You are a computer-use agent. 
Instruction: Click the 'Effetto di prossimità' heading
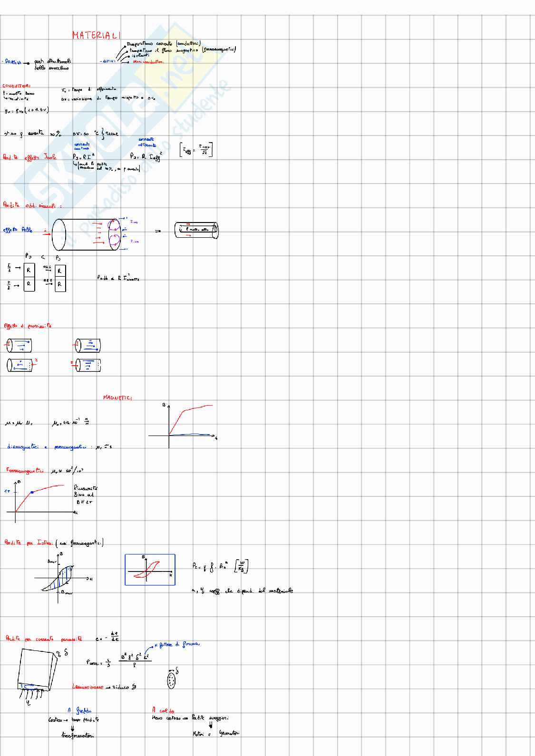28,326
